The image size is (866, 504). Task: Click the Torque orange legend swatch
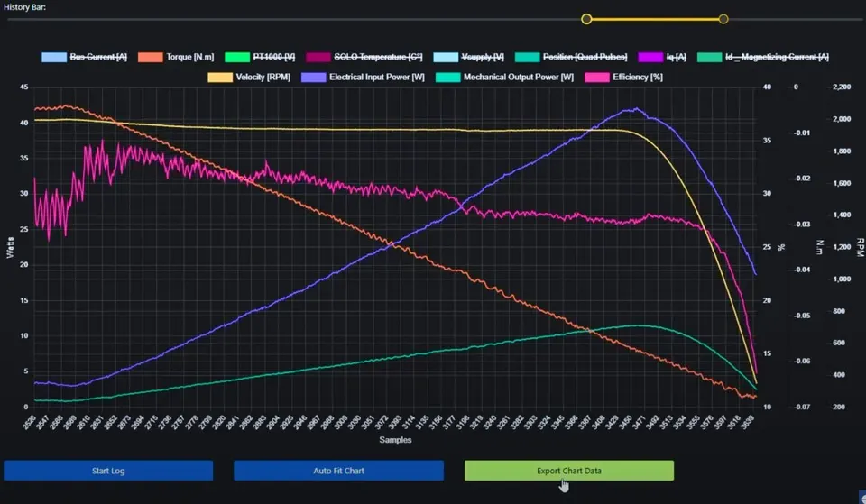point(151,57)
